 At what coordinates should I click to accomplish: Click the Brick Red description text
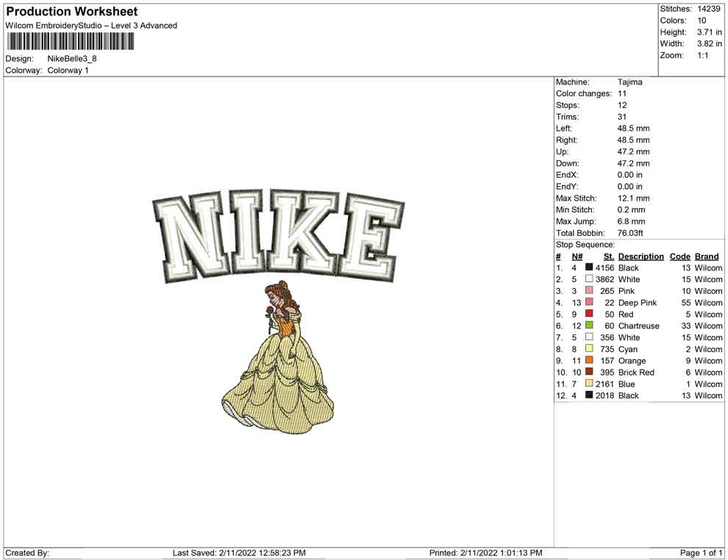coord(636,372)
